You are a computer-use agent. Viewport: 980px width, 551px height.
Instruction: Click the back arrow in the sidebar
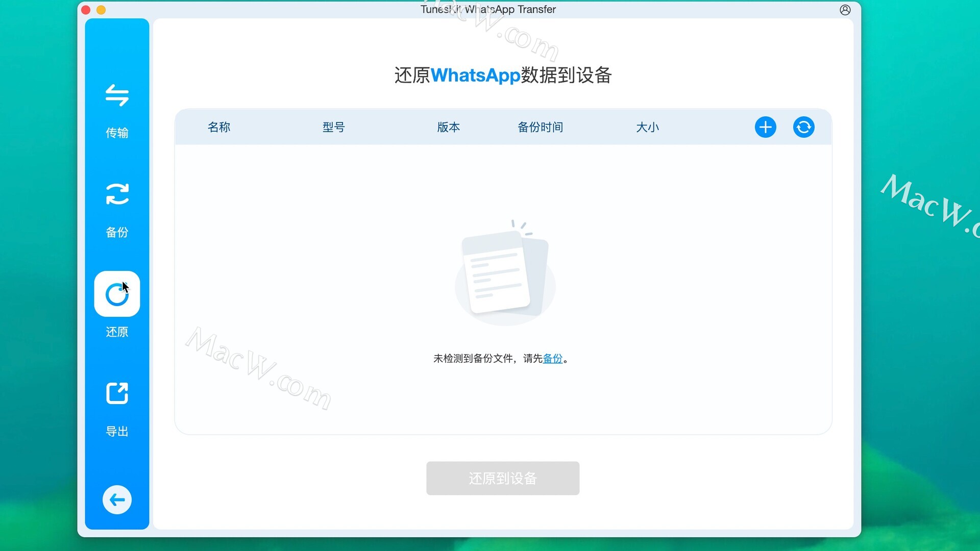(x=117, y=499)
